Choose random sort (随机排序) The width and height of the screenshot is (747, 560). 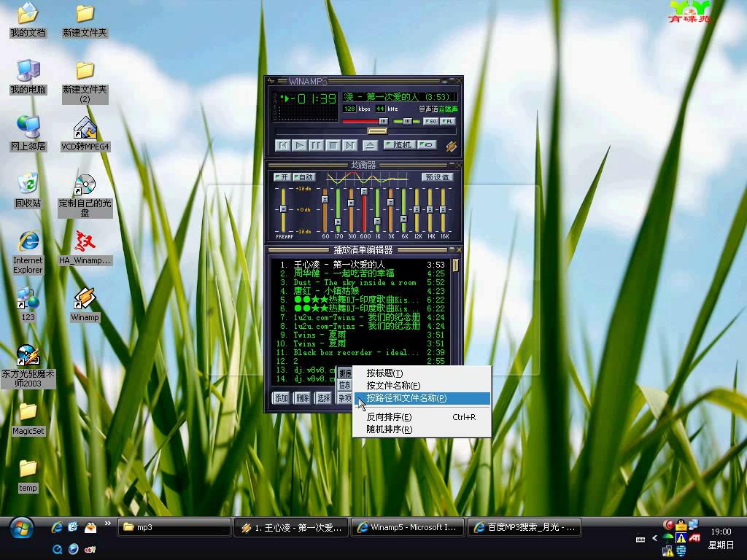point(422,429)
